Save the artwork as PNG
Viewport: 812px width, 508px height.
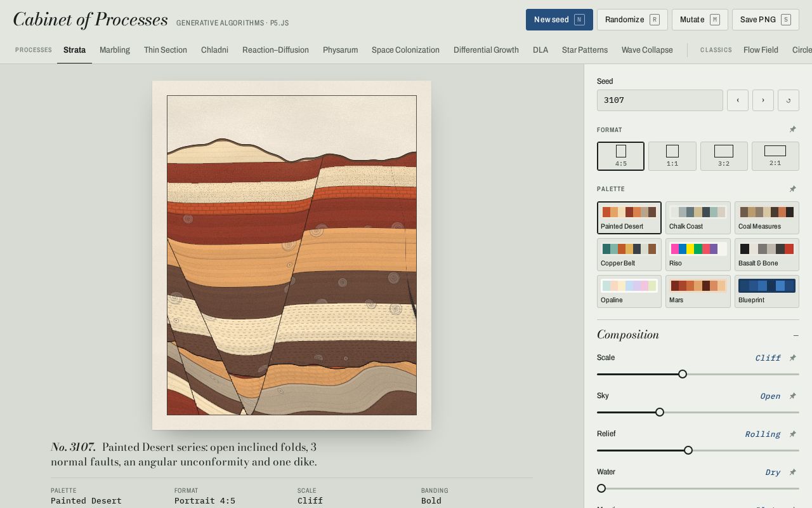[766, 20]
